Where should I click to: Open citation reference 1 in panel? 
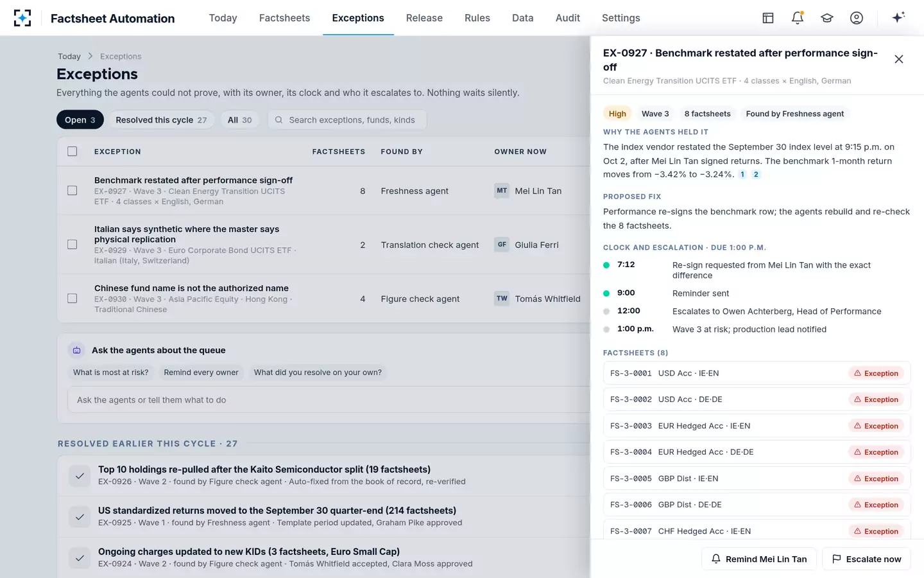point(742,175)
